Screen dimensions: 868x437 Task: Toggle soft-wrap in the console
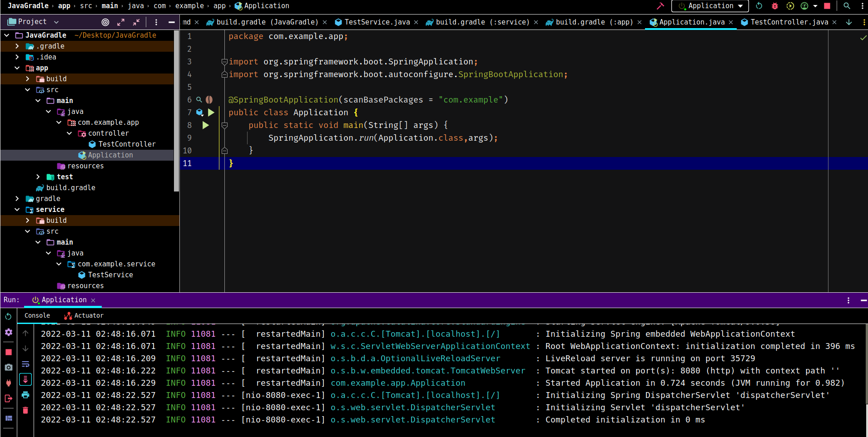[x=25, y=364]
